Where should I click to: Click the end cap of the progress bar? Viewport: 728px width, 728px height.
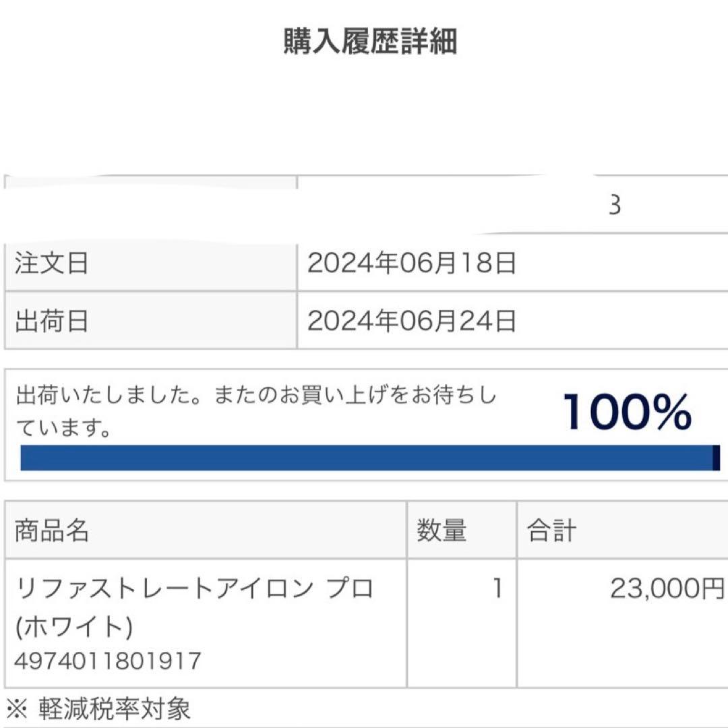pos(713,455)
